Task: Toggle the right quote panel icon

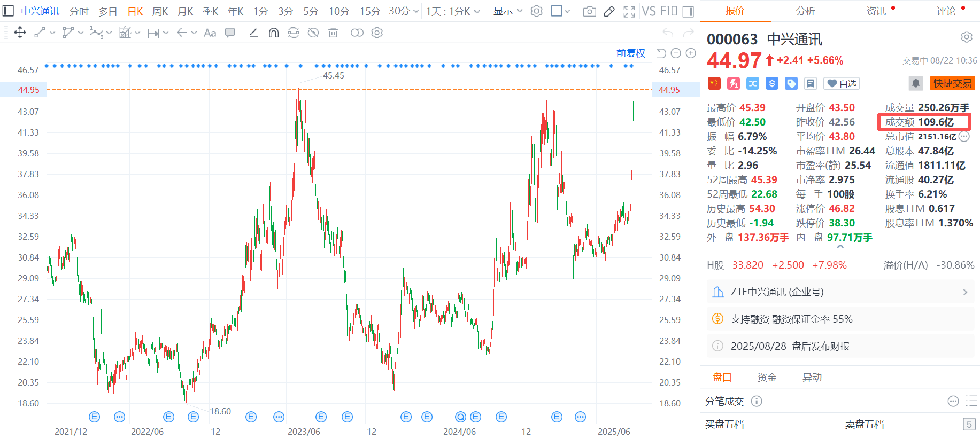Action: 689,11
